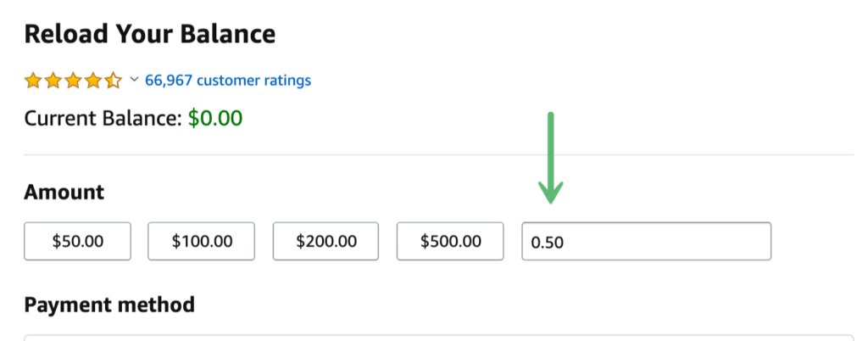
Task: Select the $50.00 reload amount
Action: (x=77, y=242)
